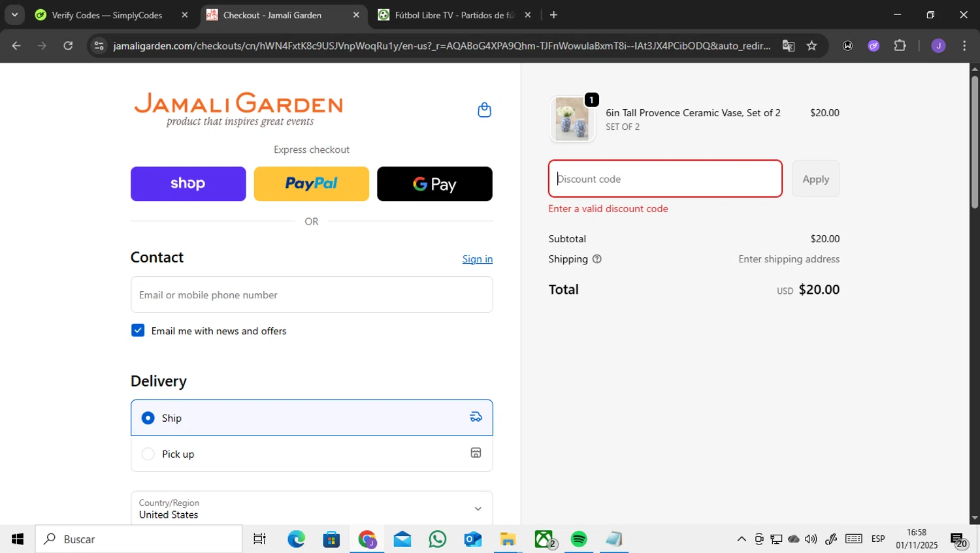This screenshot has height=553, width=980.
Task: Bookmark this page with the star icon
Action: [811, 46]
